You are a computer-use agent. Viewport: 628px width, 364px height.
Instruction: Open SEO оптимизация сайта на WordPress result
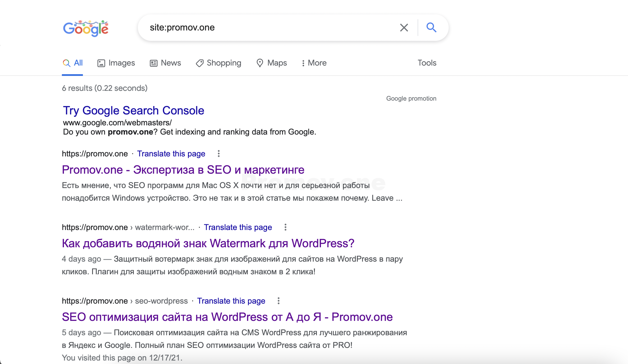pos(227,317)
